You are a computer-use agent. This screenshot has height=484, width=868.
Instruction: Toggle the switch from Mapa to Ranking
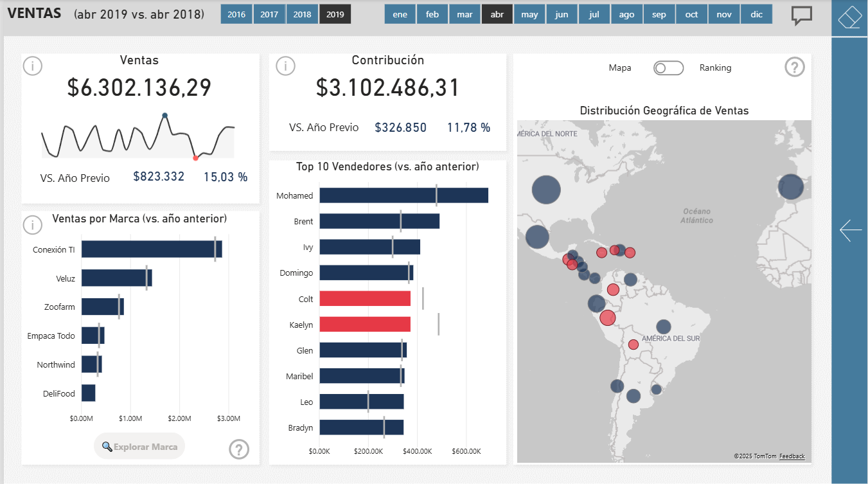(x=668, y=67)
